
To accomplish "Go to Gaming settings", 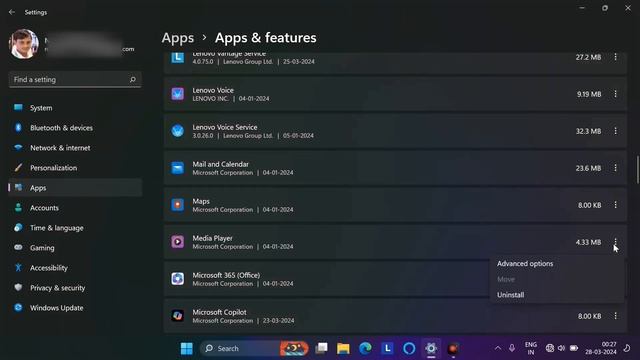I will tap(75, 248).
